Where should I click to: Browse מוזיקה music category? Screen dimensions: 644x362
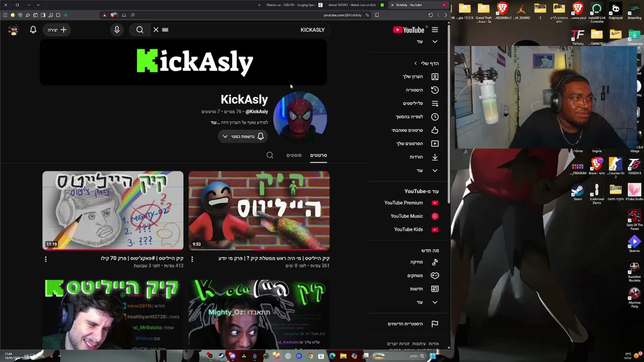click(424, 262)
